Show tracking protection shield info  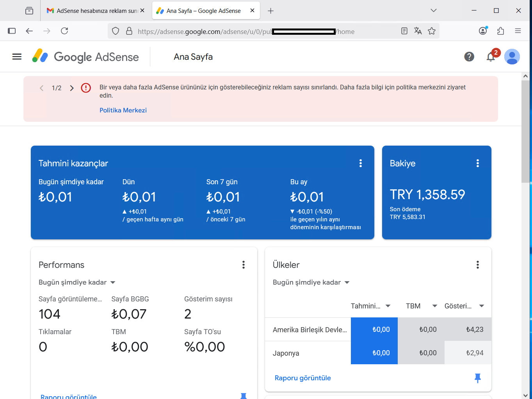[x=116, y=31]
